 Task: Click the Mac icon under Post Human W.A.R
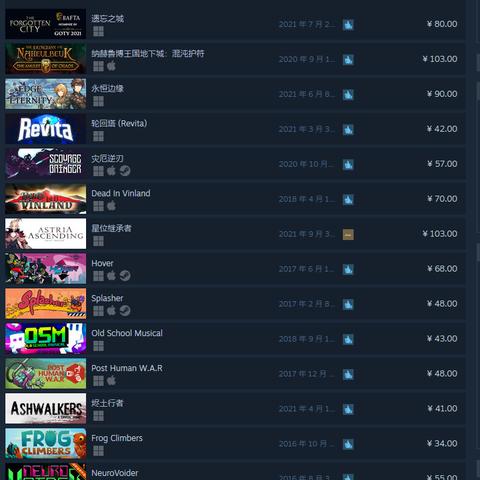(x=111, y=380)
